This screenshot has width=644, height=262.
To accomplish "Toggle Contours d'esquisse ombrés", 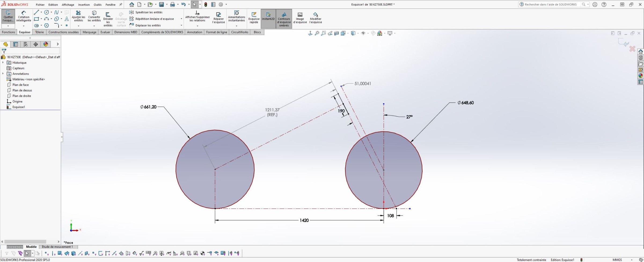I will [x=284, y=19].
